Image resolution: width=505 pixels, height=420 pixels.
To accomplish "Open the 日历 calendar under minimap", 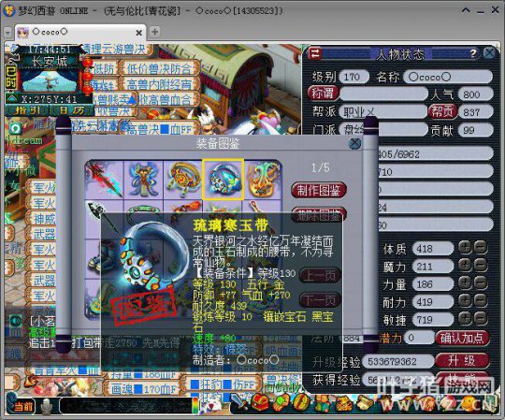I will click(72, 110).
